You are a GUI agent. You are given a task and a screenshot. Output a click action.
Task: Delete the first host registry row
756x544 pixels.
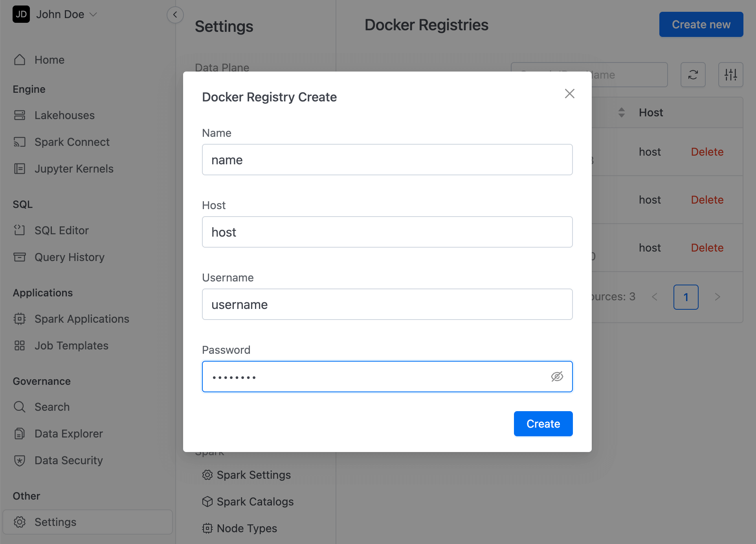[x=707, y=152]
